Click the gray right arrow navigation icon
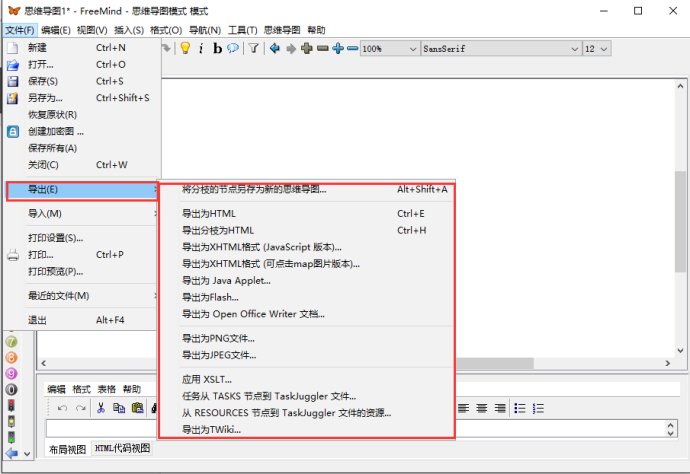This screenshot has height=474, width=690. pyautogui.click(x=291, y=48)
